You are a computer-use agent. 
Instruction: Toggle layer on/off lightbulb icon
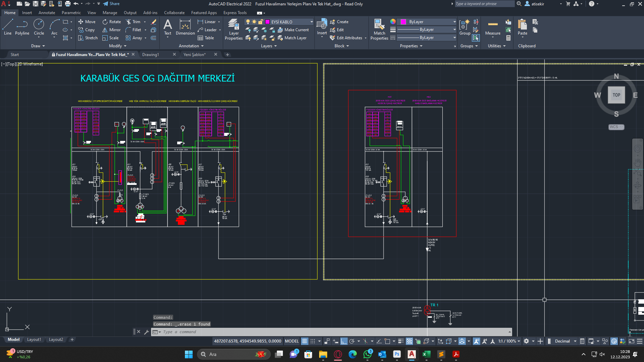248,22
